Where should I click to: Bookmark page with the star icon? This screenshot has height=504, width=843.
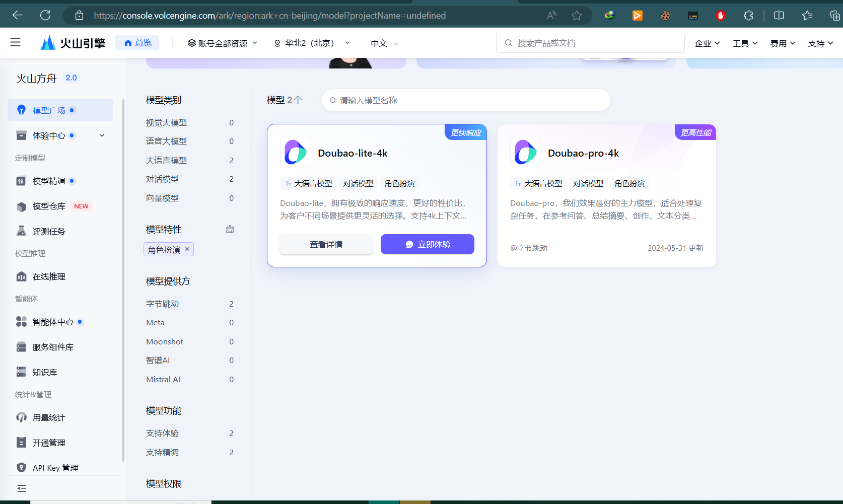577,15
